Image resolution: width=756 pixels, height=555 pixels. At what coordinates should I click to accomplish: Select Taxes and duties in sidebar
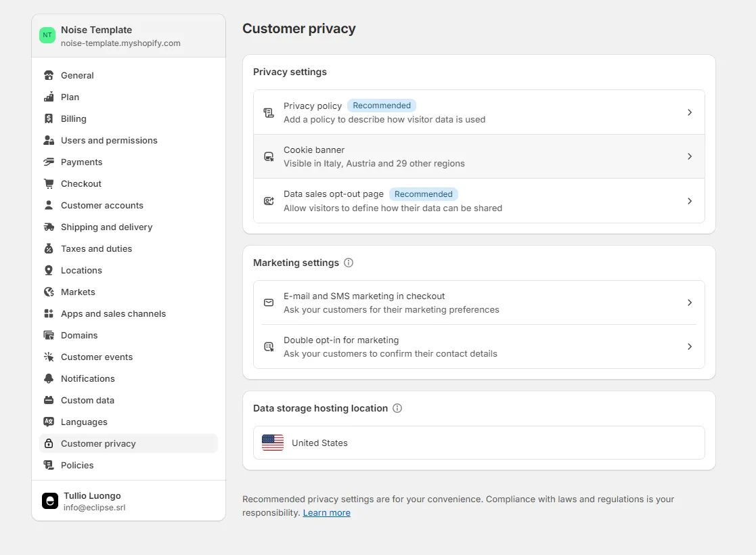coord(96,248)
